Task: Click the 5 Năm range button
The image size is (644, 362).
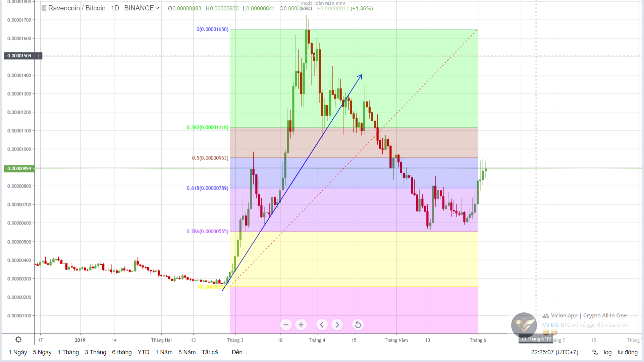Action: point(187,352)
